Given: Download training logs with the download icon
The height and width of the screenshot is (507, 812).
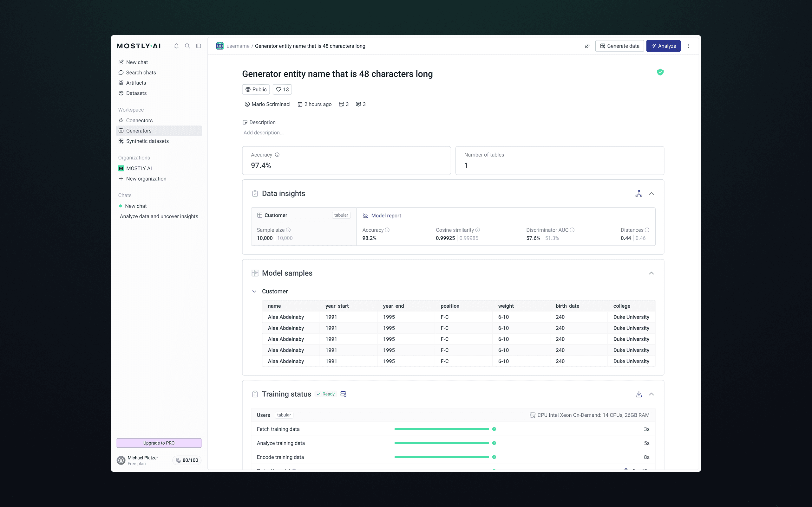Looking at the screenshot, I should click(638, 394).
